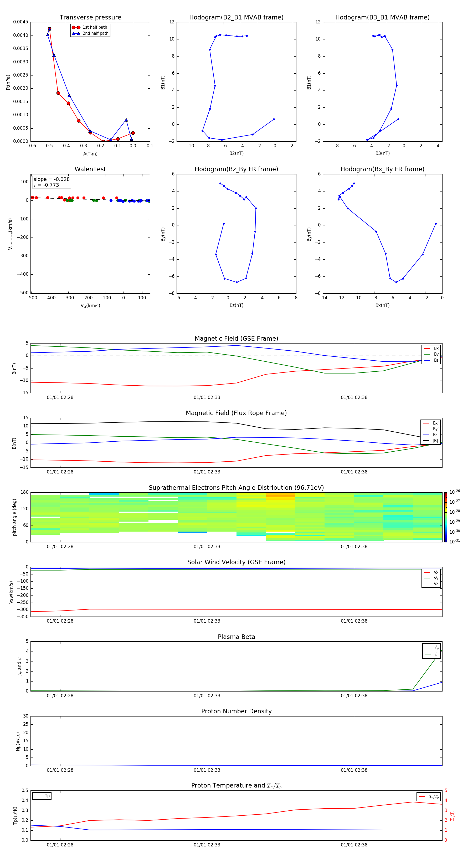Viewport: 473px width, 868px height.
Task: Click the 'Plasma Beta' plot title
Action: 236,637
